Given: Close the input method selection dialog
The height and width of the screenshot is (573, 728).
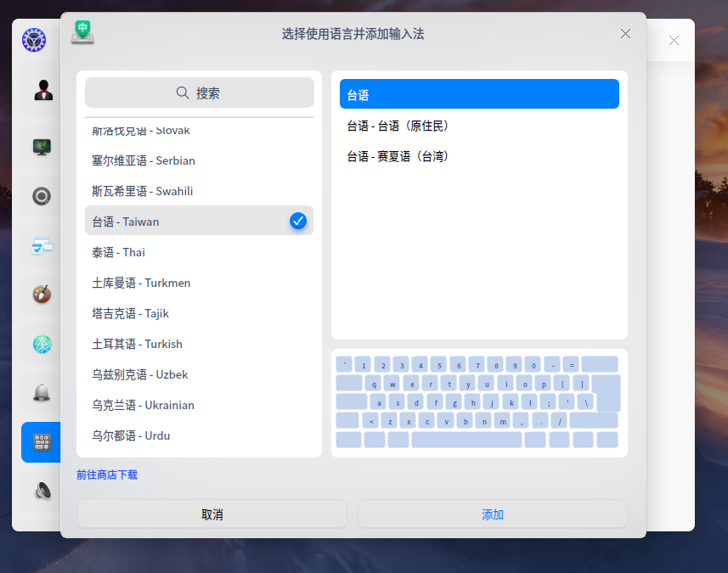Looking at the screenshot, I should tap(625, 33).
